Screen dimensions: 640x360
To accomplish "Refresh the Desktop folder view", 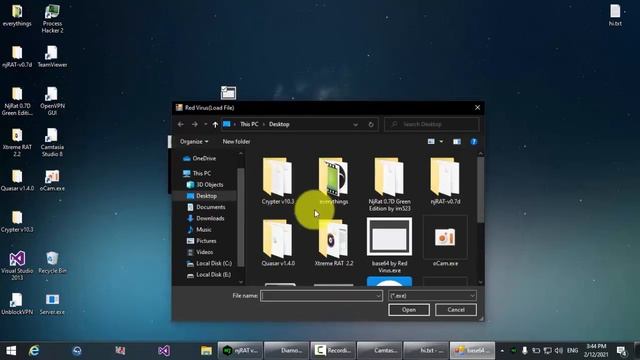I will tap(371, 124).
